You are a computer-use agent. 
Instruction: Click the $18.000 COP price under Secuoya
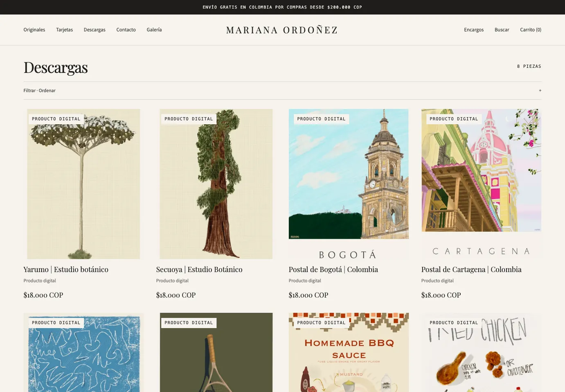[176, 295]
